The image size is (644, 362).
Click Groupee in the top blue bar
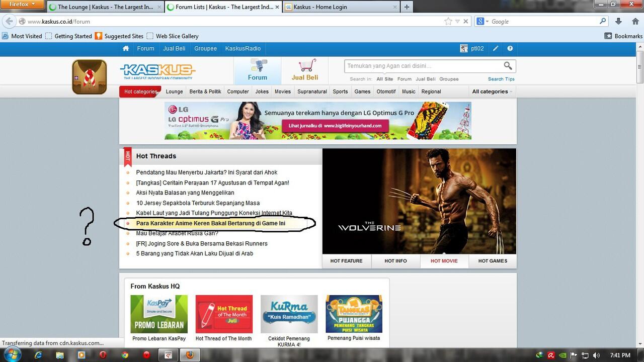click(x=205, y=48)
